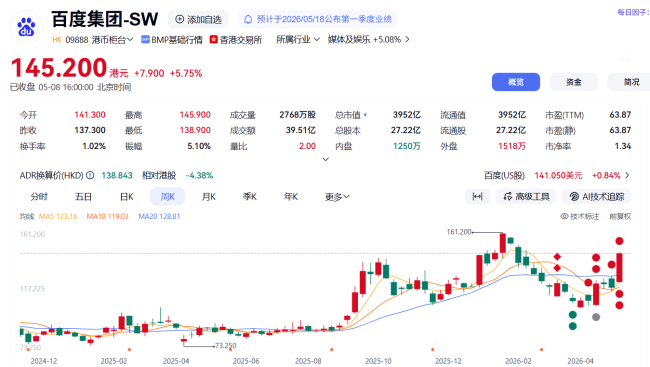
Task: Select the 资金 capital tab
Action: 574,82
